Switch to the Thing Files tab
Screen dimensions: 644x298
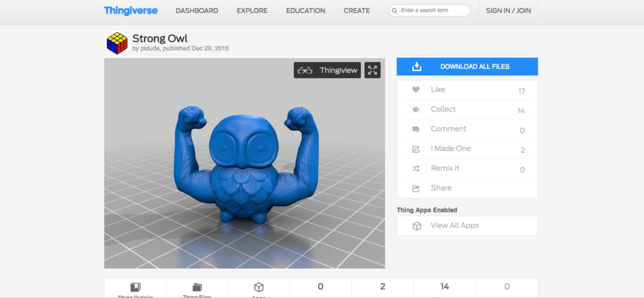(197, 289)
